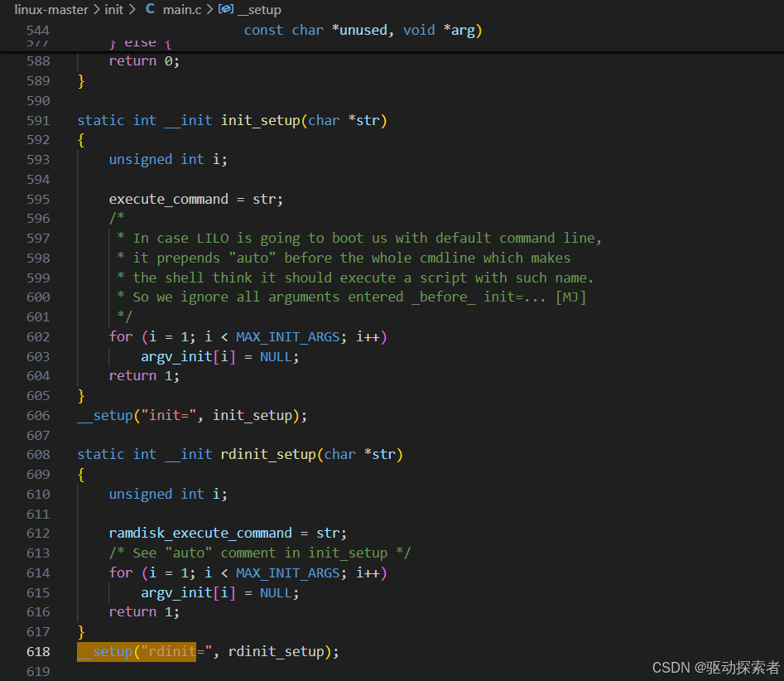784x681 pixels.
Task: Click "return 1;" on line 604
Action: point(144,376)
